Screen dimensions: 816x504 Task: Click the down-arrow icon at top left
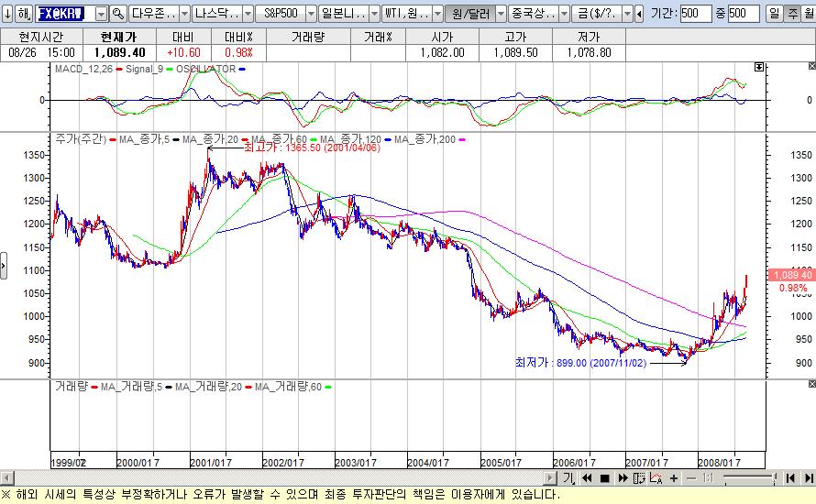pos(7,14)
